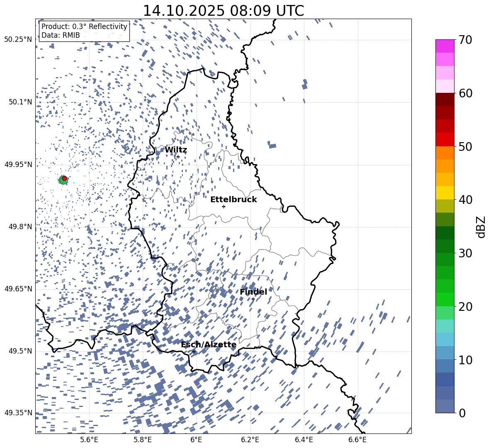The width and height of the screenshot is (491, 448).
Task: Select the dark maroon swatch below 60 dBZ
Action: (x=445, y=99)
